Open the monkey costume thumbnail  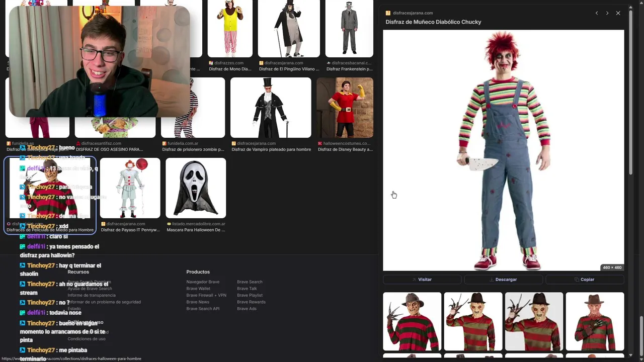230,29
